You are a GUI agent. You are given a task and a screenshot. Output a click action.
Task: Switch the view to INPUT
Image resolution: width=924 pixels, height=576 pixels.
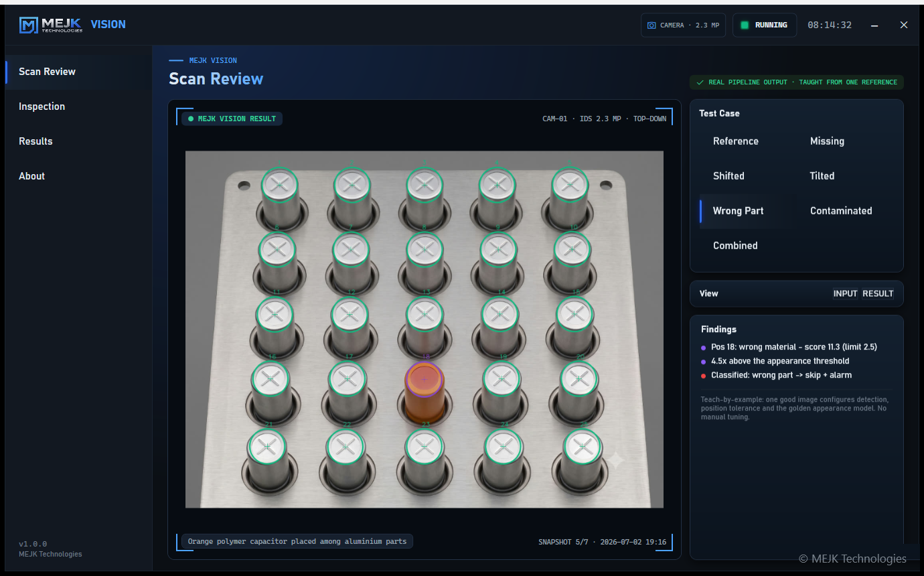[845, 293]
